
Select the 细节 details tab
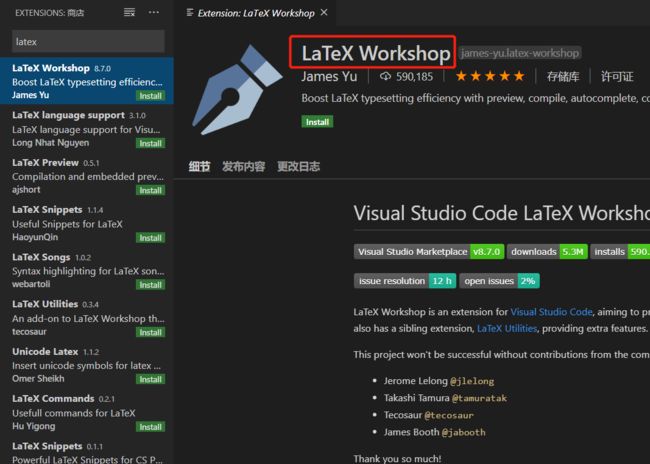pos(199,167)
